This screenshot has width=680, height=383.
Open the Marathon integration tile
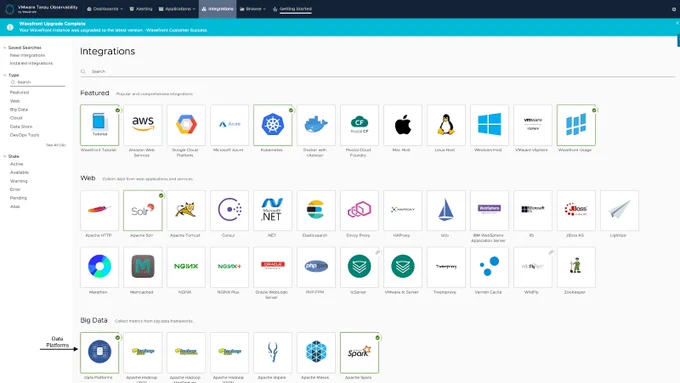[99, 267]
